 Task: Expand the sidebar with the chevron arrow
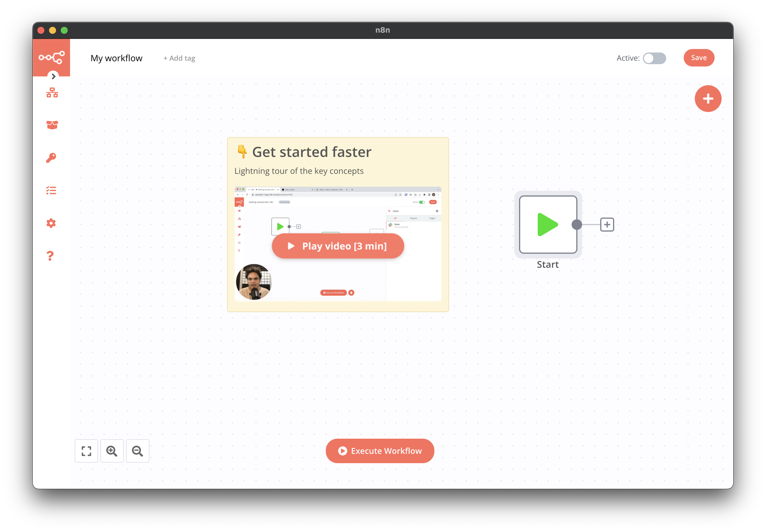tap(53, 76)
